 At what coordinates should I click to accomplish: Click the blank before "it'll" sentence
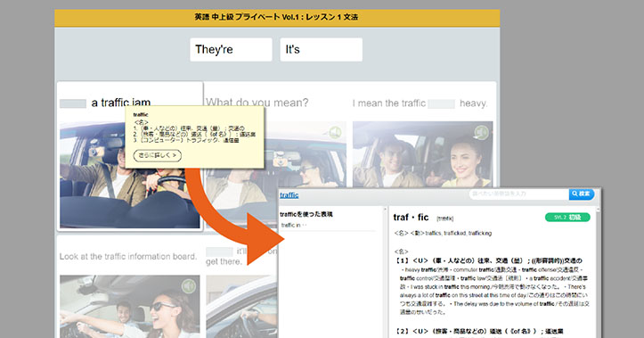pyautogui.click(x=219, y=251)
